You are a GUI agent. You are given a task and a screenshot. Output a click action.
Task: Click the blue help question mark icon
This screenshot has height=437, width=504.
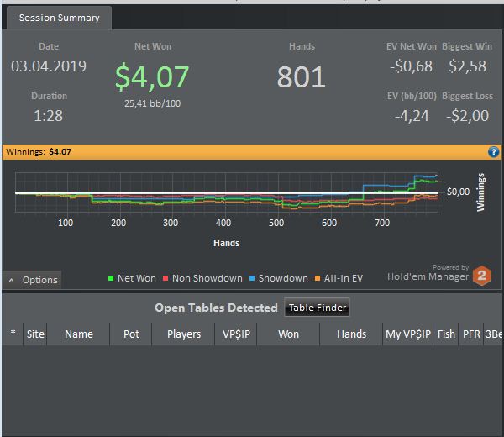[x=493, y=152]
